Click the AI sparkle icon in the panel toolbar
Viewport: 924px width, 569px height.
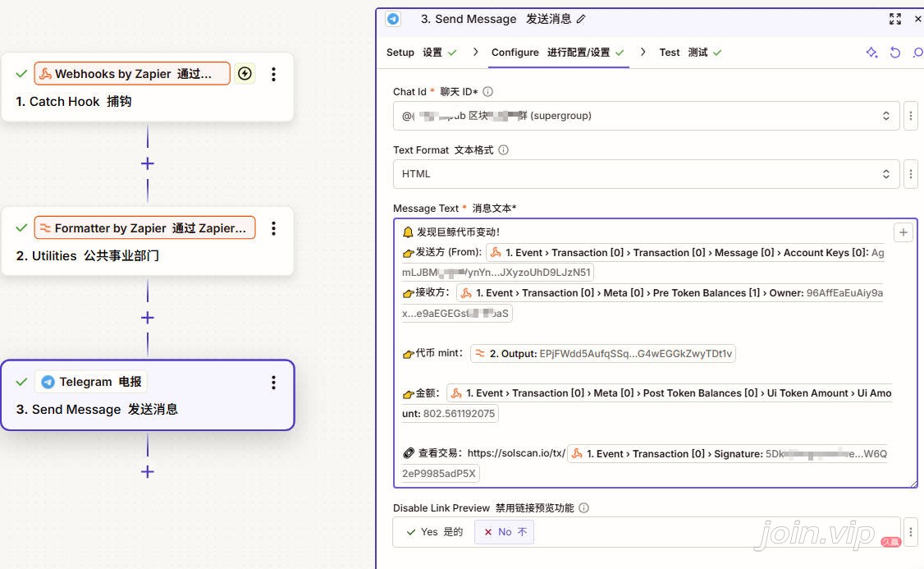point(871,53)
